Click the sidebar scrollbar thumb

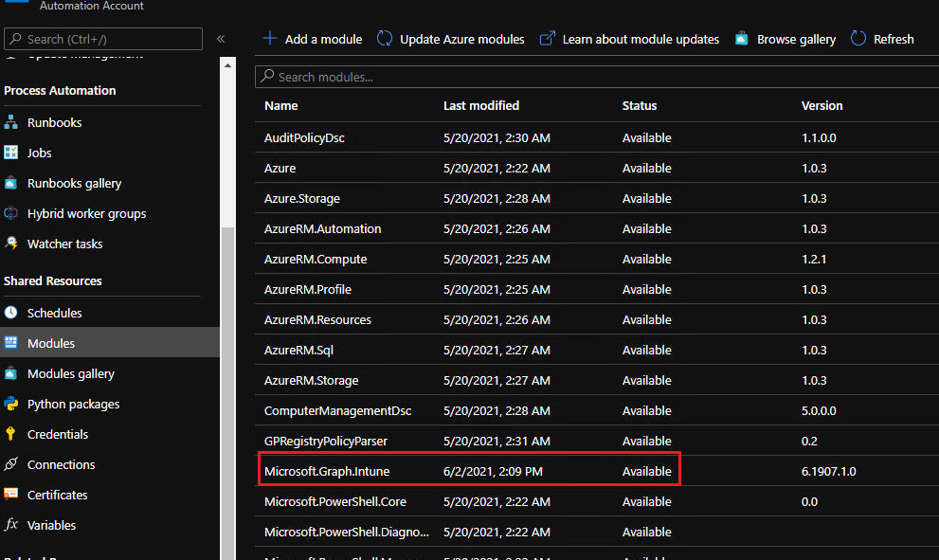click(x=227, y=392)
